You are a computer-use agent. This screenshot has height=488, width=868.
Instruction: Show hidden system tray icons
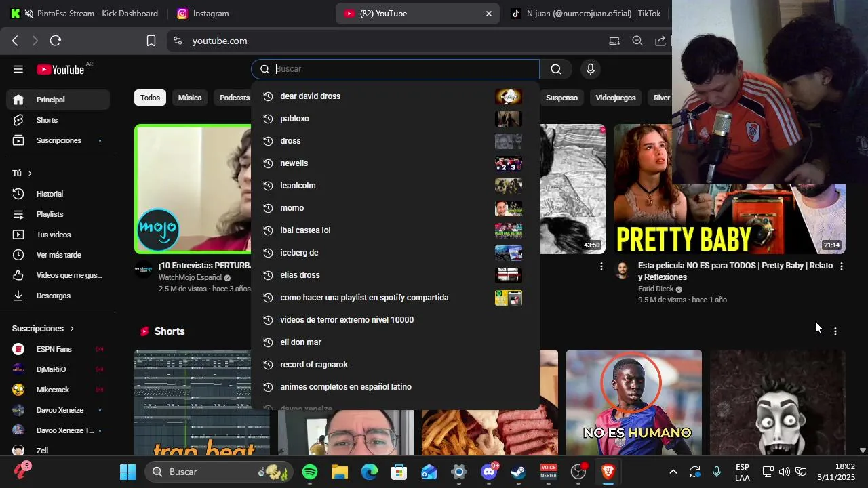[673, 472]
